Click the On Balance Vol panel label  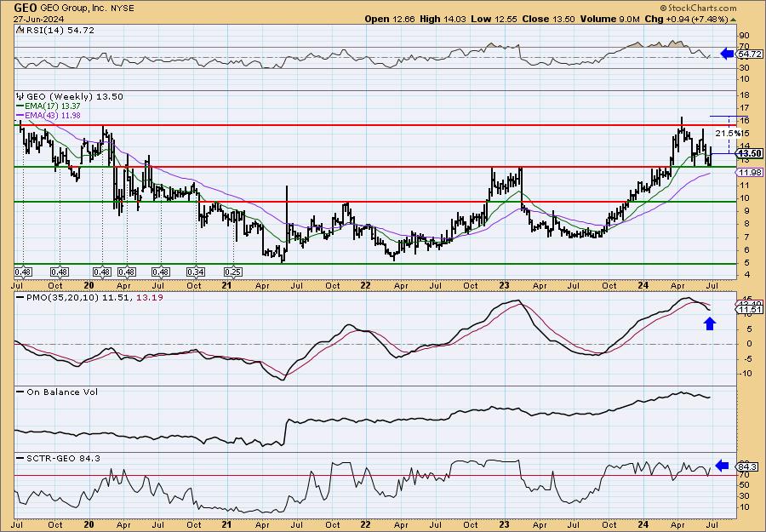[x=62, y=392]
